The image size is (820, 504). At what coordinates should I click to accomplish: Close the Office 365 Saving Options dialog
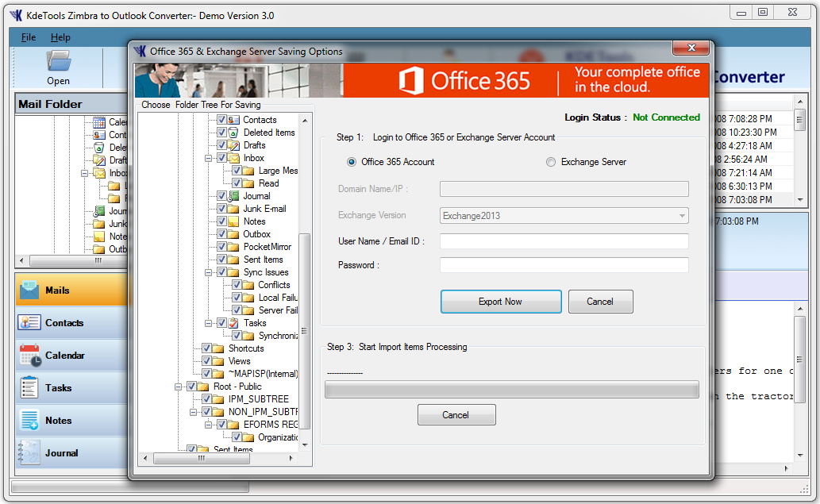coord(691,48)
